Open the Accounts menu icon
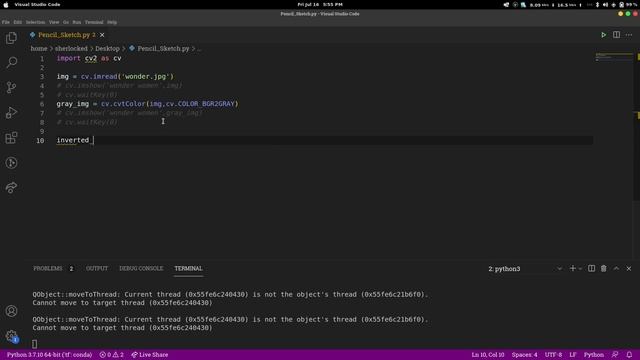Image resolution: width=640 pixels, height=360 pixels. click(x=11, y=311)
